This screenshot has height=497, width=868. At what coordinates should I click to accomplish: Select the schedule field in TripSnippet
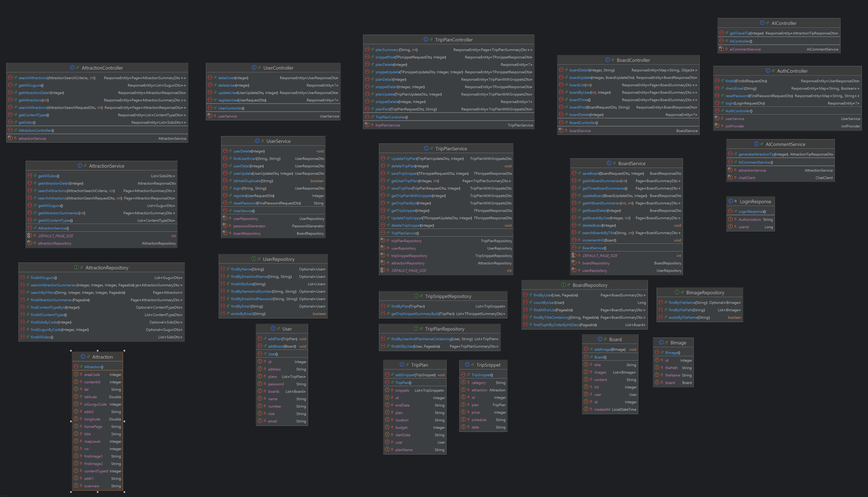[x=483, y=420]
